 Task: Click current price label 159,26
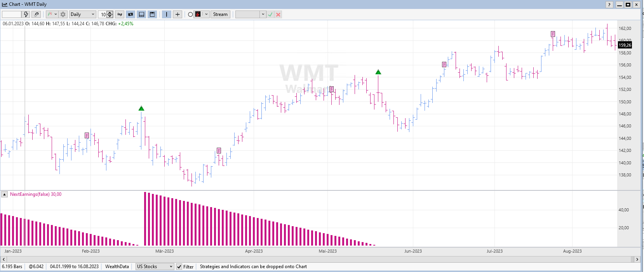(625, 45)
